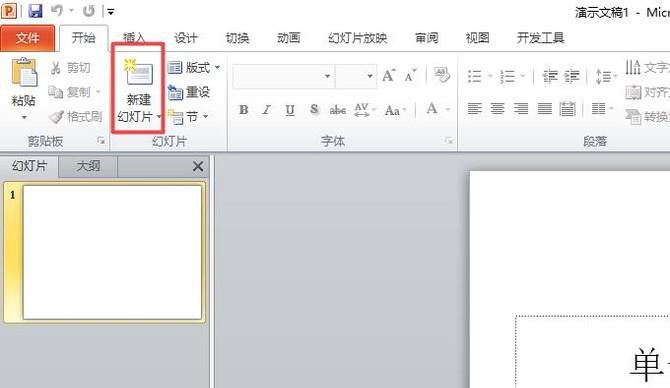Open the font name combo box
Screen dimensions: 670x388
[283, 76]
